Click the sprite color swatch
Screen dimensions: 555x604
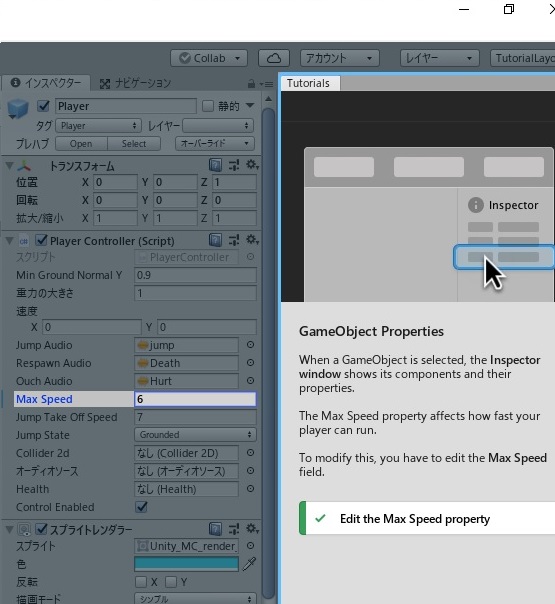click(x=186, y=564)
